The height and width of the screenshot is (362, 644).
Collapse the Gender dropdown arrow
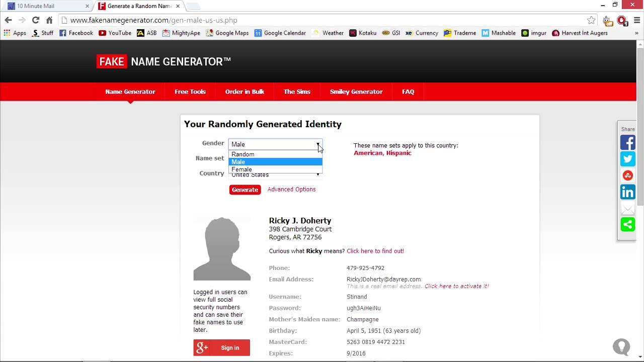click(318, 144)
